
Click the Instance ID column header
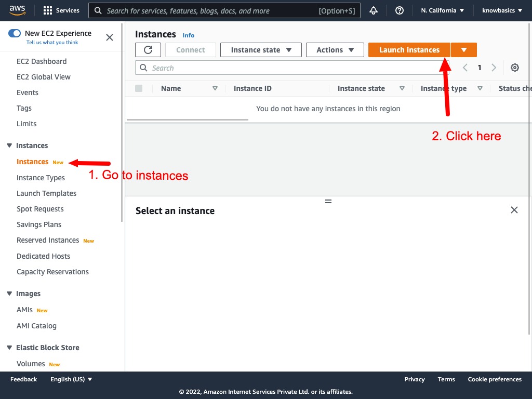pos(252,88)
